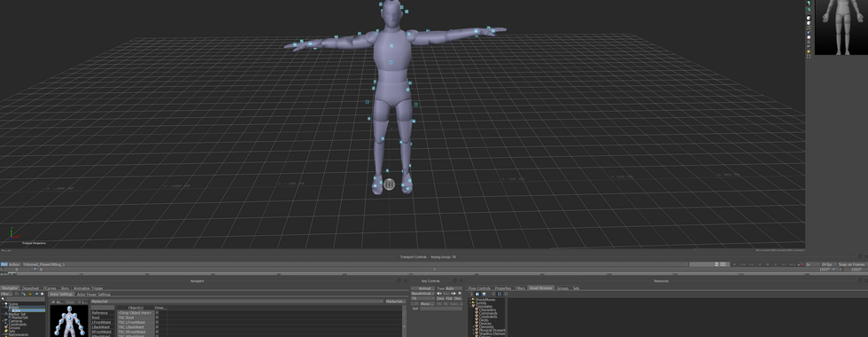Click the <Drop Object Here> Reference cell
Image resolution: width=868 pixels, height=337 pixels.
(135, 312)
